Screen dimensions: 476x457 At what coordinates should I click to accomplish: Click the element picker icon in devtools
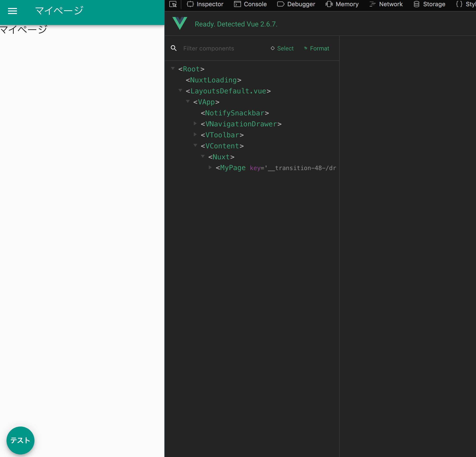pos(173,4)
